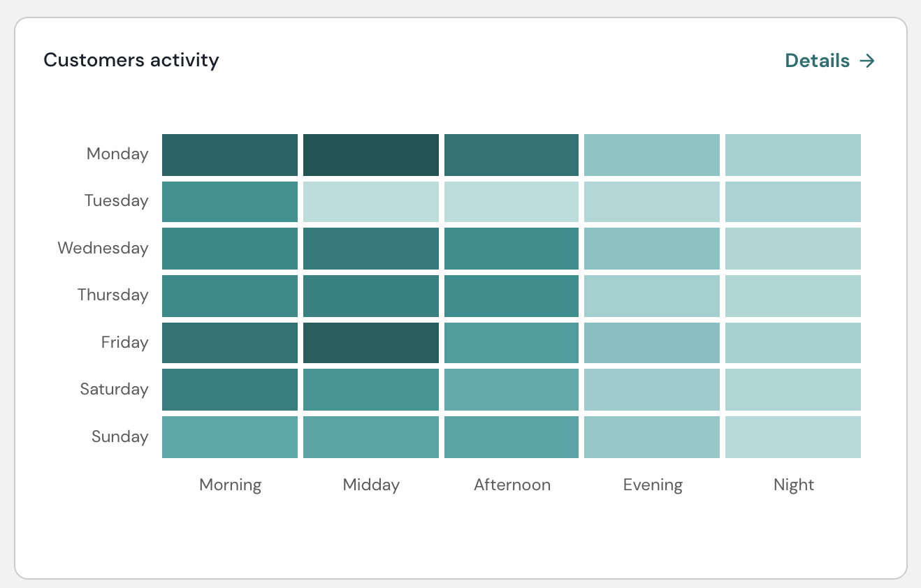Choose the Saturday Morning heatmap cell
The width and height of the screenshot is (921, 588).
pos(230,390)
